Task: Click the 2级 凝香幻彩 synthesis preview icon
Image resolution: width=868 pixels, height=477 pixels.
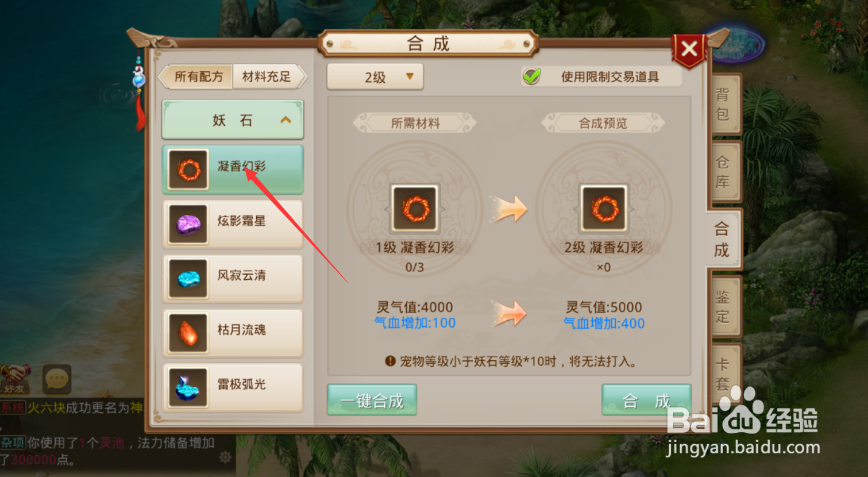Action: (604, 208)
